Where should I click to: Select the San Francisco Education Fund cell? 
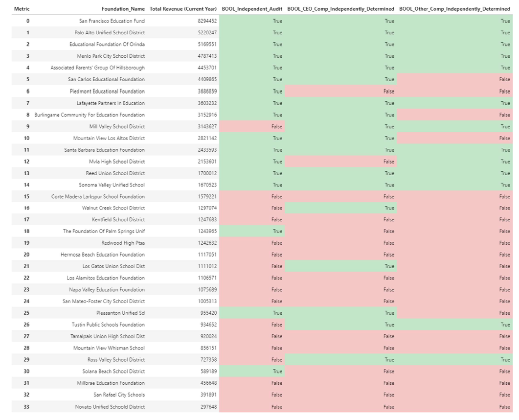[x=112, y=21]
